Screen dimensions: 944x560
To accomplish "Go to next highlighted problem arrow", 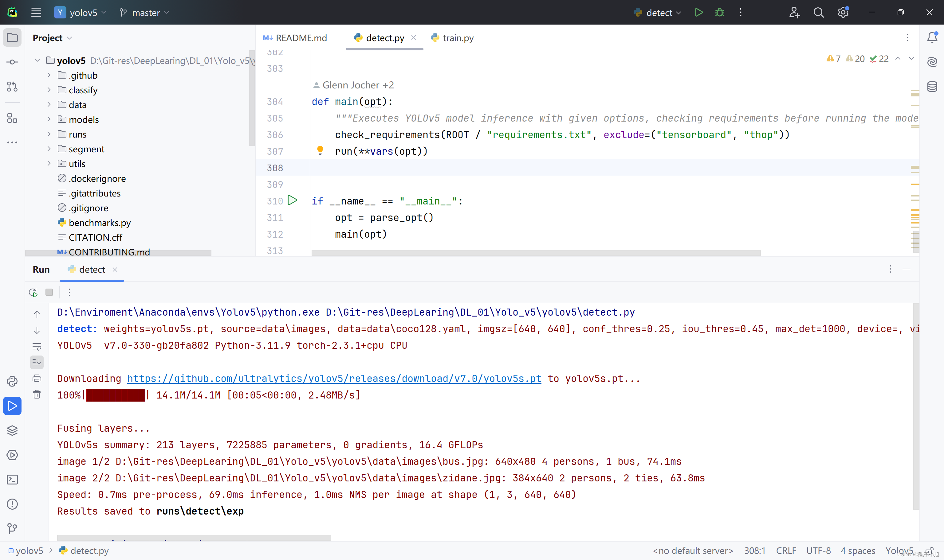I will click(911, 59).
